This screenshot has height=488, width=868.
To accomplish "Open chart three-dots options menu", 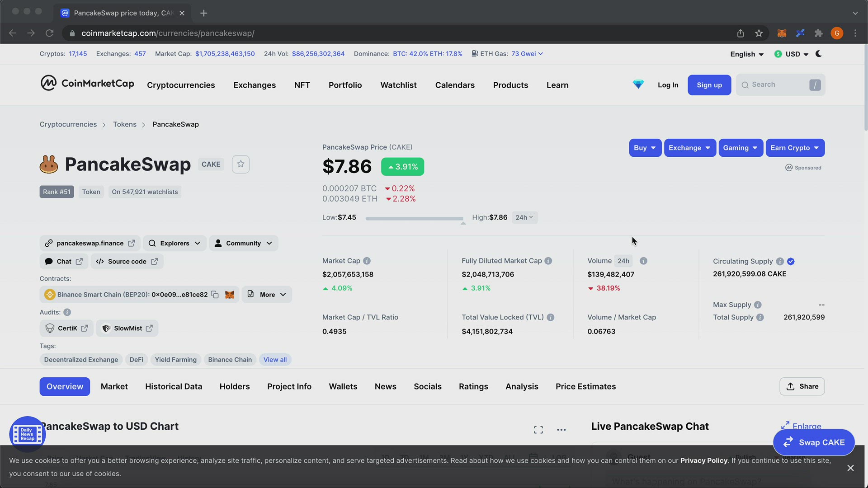I will [561, 430].
